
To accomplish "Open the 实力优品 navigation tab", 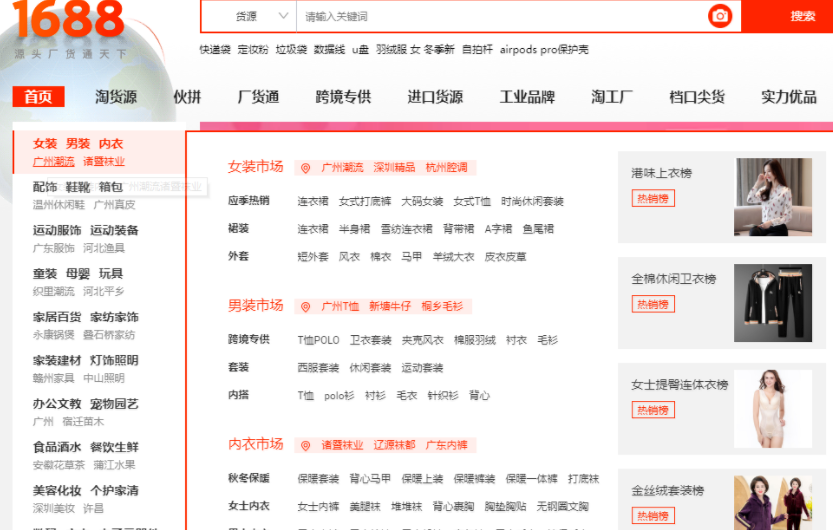I will click(x=789, y=97).
